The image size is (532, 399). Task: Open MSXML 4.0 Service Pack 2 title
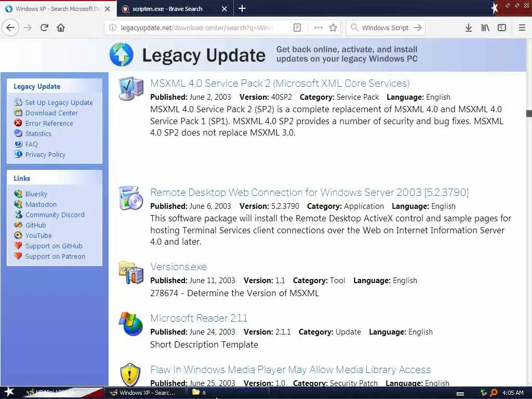tap(280, 84)
